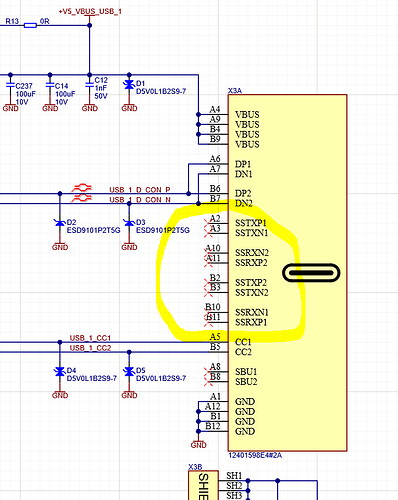
Task: Select the C12 1nF capacitor symbol
Action: click(89, 86)
